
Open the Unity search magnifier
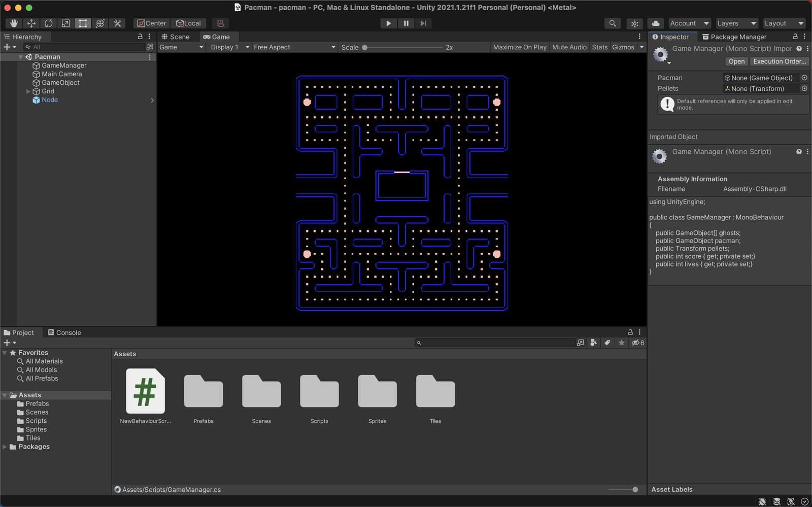click(613, 23)
